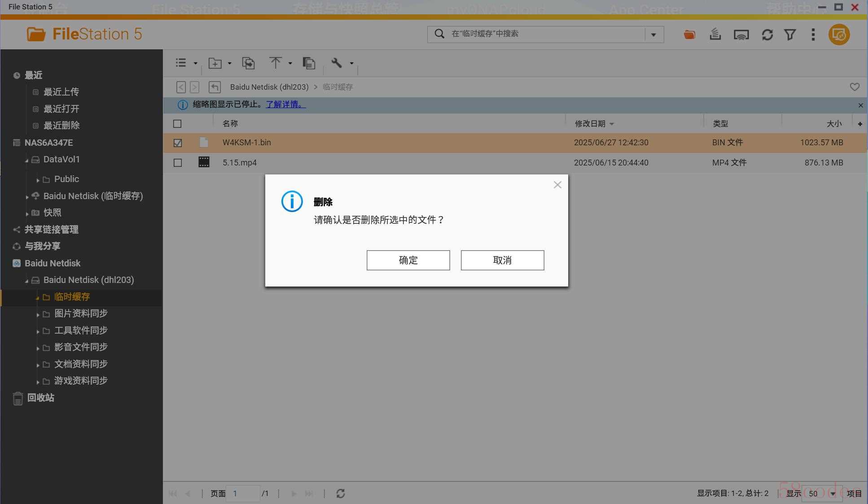
Task: Uncheck the W4KSM-1.bin file checkbox
Action: point(178,143)
